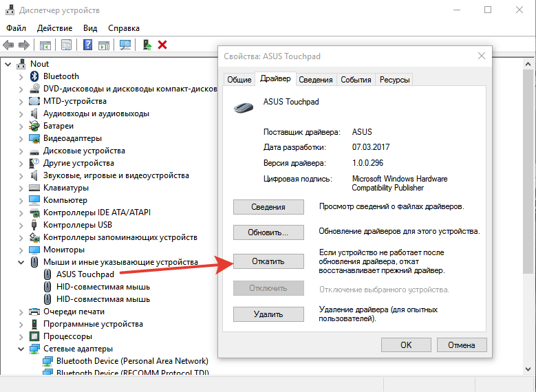This screenshot has height=392, width=536.
Task: Select Bluetooth Device (Personal Area Network)
Action: pyautogui.click(x=132, y=361)
